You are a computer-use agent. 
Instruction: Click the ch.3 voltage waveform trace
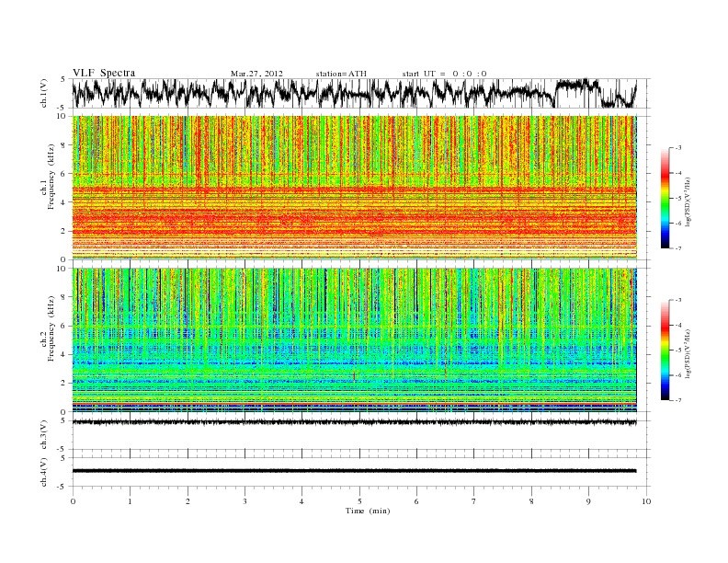coord(354,422)
